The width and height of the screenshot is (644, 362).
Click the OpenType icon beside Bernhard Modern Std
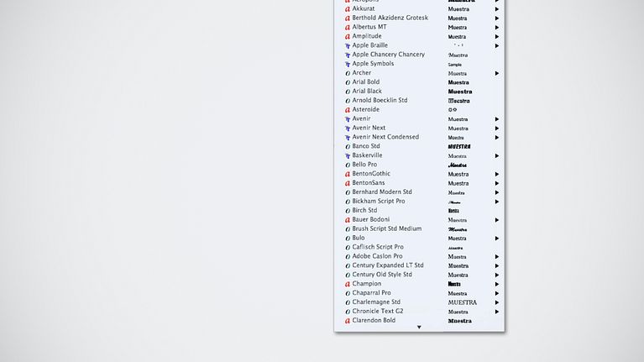point(348,192)
